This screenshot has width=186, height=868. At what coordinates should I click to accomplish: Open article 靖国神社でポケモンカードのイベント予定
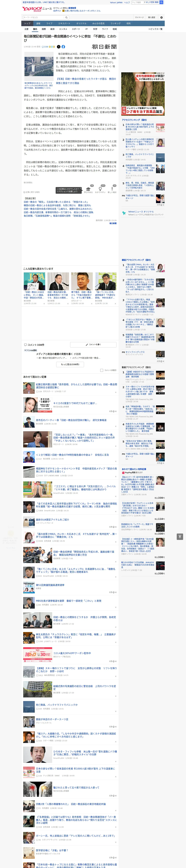[x=76, y=470]
